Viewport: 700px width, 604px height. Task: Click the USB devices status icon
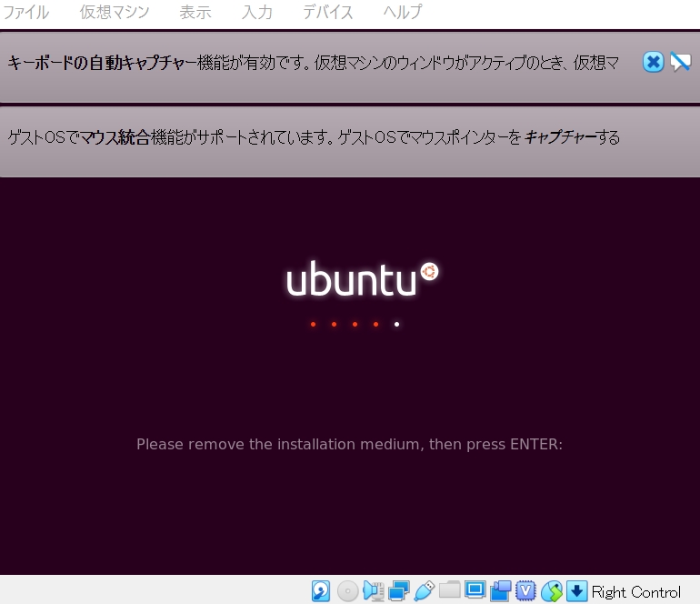click(x=425, y=591)
